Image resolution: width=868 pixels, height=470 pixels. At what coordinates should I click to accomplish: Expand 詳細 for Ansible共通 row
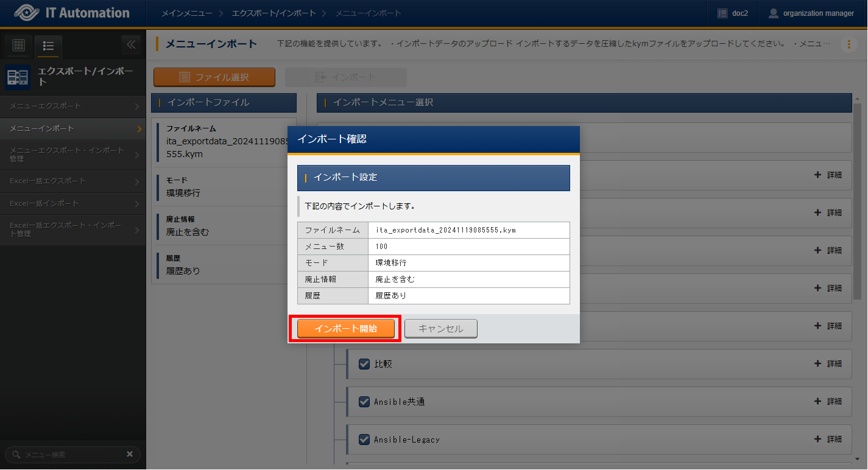point(828,402)
